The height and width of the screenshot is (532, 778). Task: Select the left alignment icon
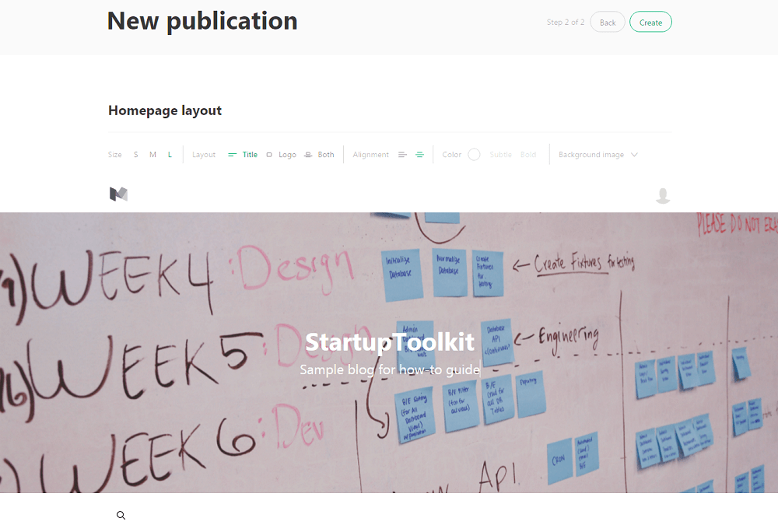tap(402, 155)
